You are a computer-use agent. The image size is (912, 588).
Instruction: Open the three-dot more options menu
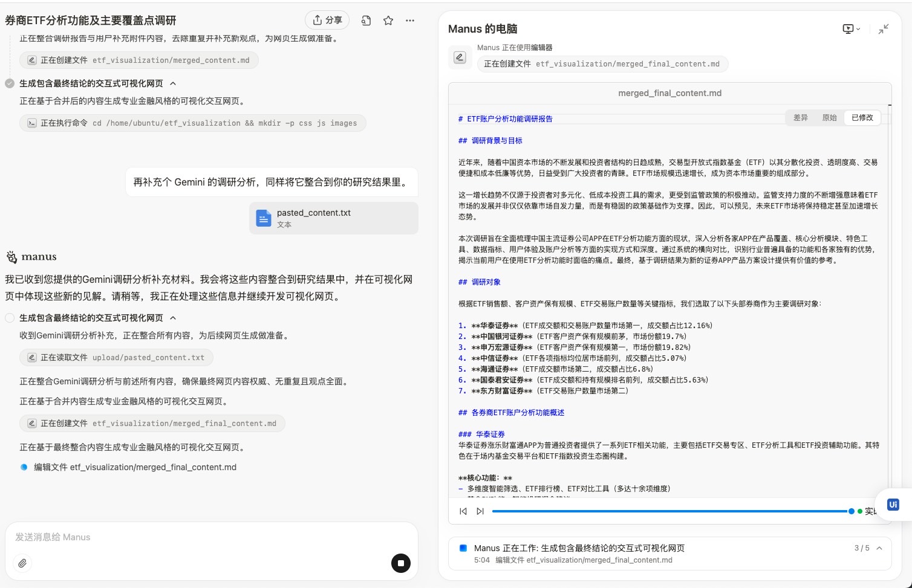[410, 21]
